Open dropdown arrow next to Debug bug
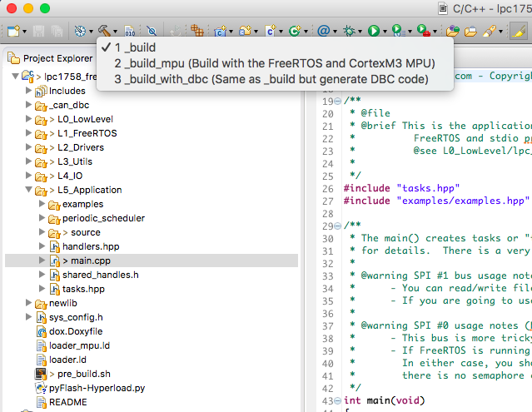The height and width of the screenshot is (412, 532). click(360, 32)
